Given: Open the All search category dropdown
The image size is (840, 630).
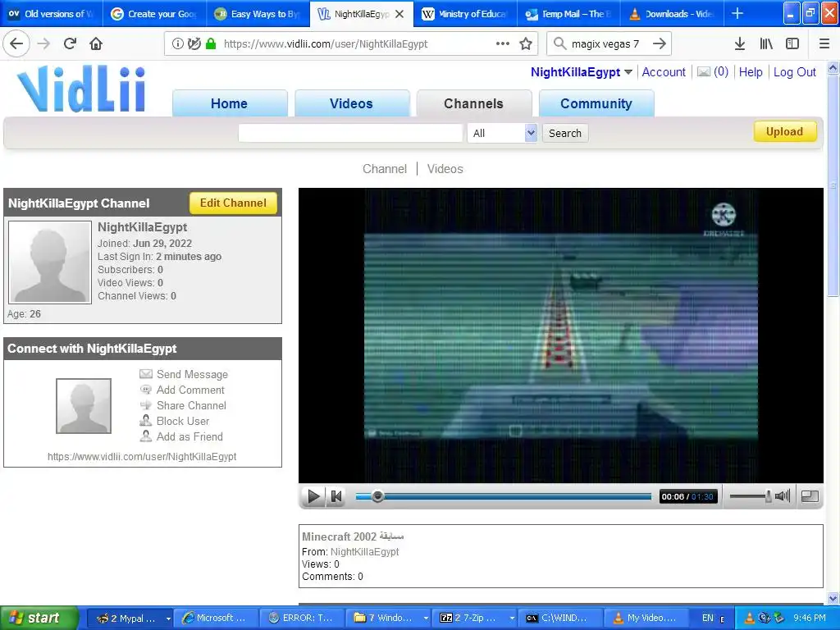Looking at the screenshot, I should coord(502,133).
